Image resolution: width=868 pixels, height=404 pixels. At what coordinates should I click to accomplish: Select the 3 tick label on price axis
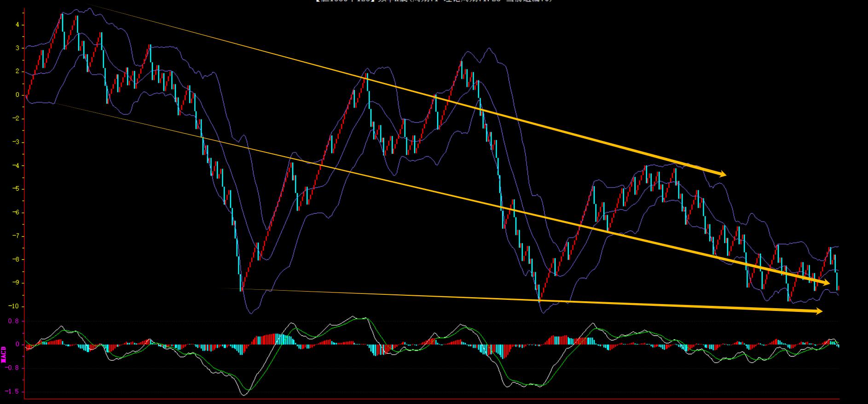[17, 48]
